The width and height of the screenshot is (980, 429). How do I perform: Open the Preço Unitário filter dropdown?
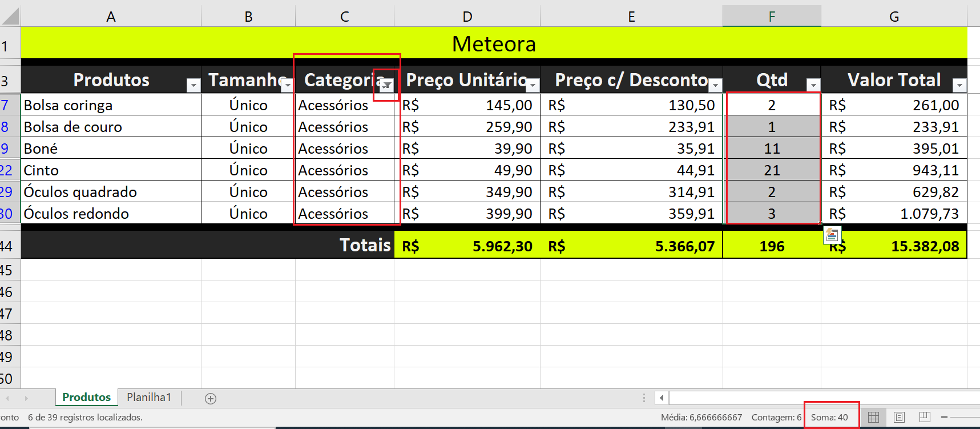(533, 86)
